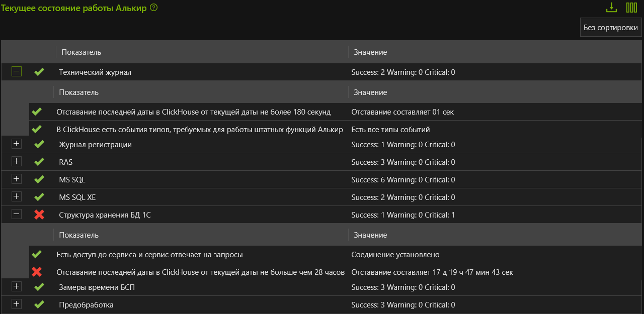Expand the RAS row
644x314 pixels.
[17, 161]
